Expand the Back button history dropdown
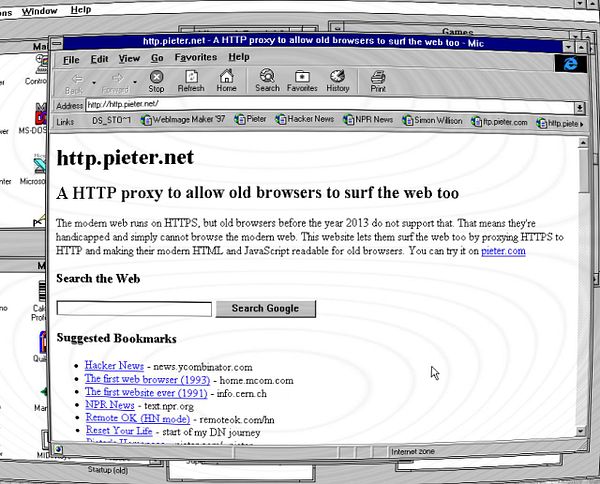 pyautogui.click(x=94, y=83)
